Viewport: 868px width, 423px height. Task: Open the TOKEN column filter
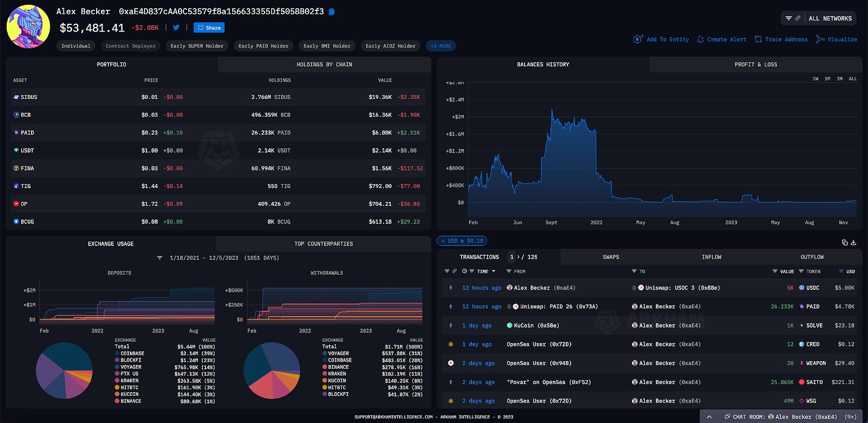coord(801,271)
